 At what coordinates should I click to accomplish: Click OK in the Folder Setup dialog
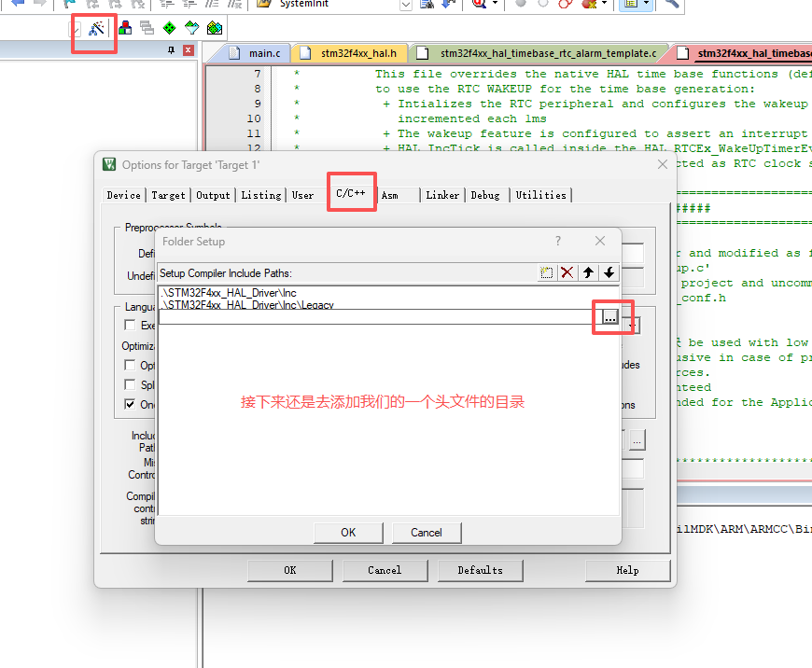[x=348, y=533]
